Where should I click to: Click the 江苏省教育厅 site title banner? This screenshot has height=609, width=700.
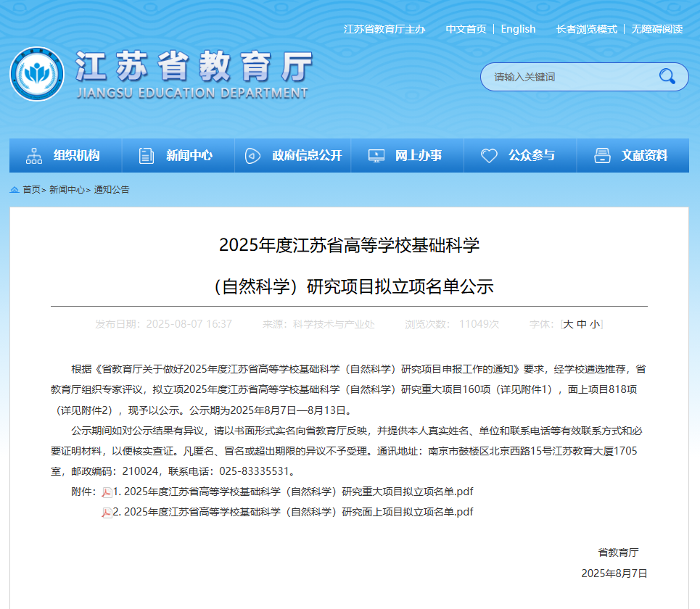tap(193, 67)
